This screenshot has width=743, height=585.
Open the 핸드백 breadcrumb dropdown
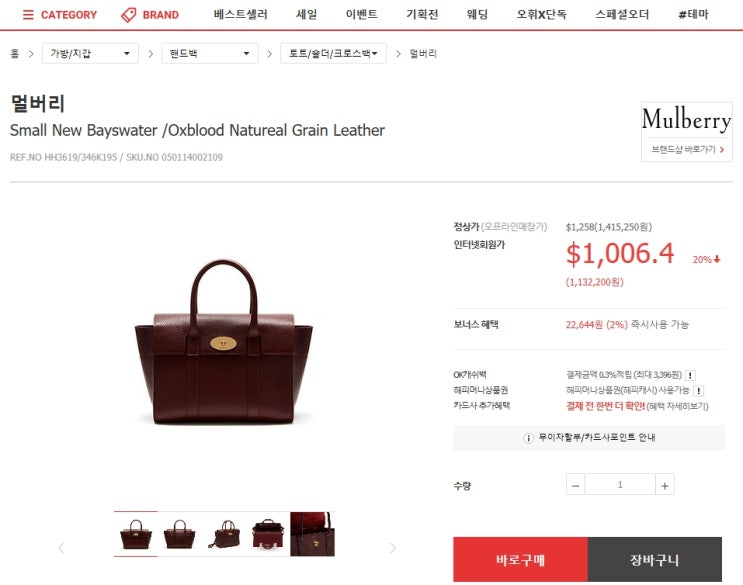209,54
